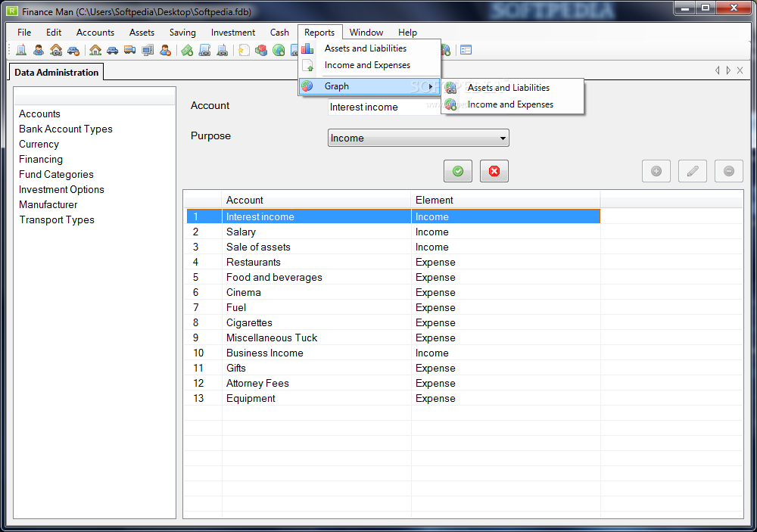Select Graph Income and Expenses submenu item

512,104
